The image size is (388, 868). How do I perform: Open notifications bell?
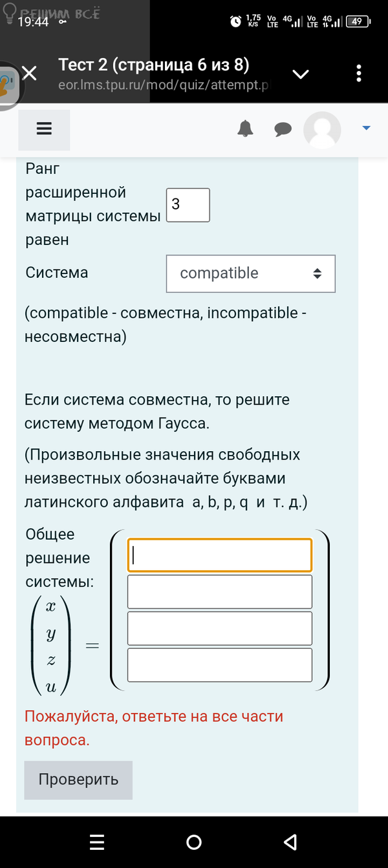pos(246,129)
